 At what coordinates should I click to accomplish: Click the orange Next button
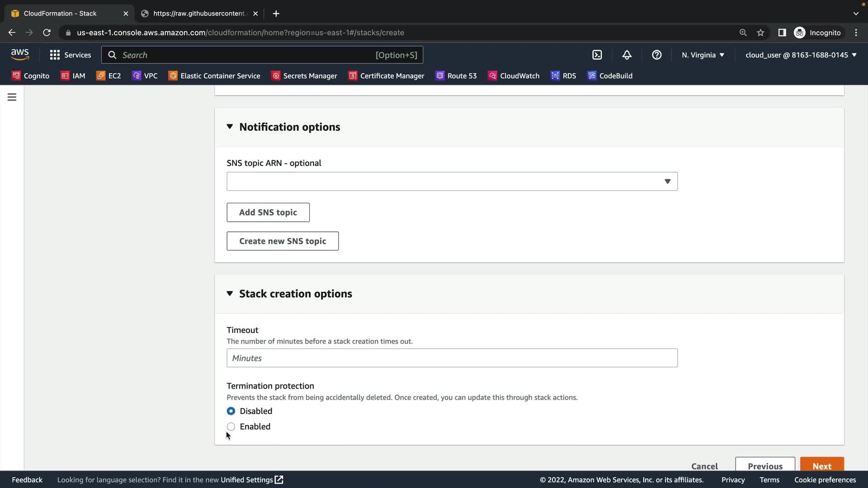(821, 465)
